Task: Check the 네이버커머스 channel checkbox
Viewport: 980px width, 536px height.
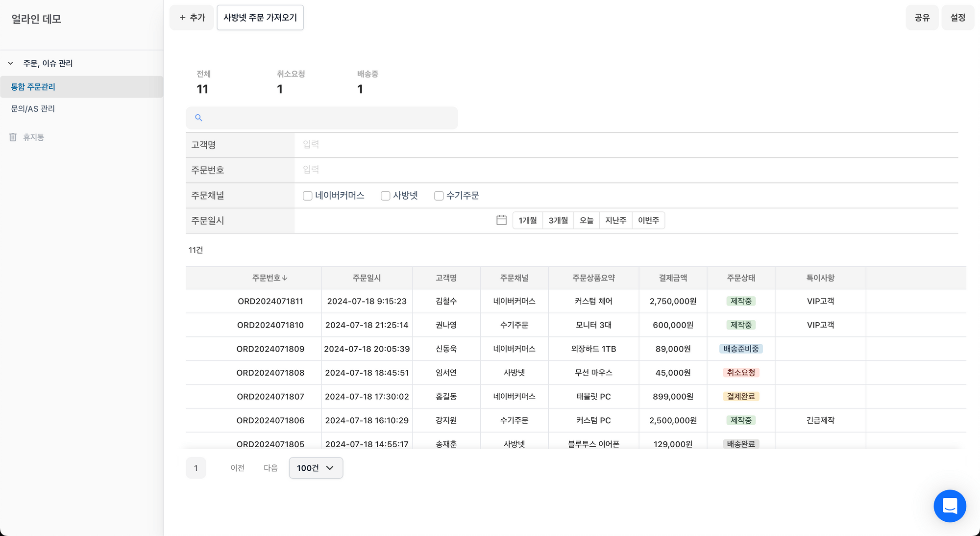Action: coord(308,196)
